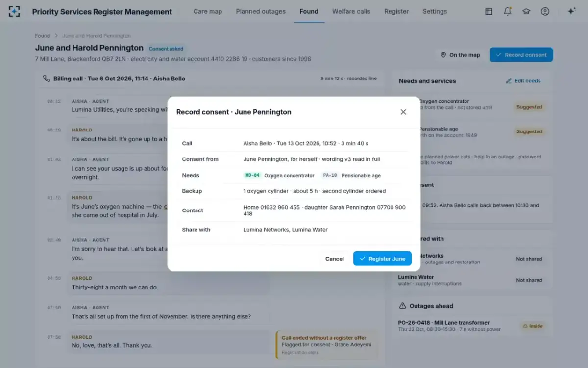Open the Register tab
588x368 pixels.
[x=396, y=11]
